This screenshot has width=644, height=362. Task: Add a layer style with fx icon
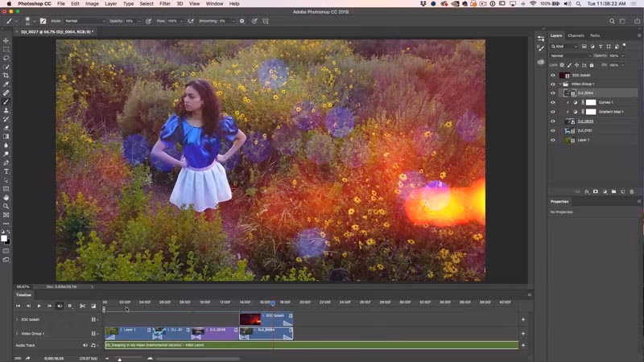click(585, 191)
